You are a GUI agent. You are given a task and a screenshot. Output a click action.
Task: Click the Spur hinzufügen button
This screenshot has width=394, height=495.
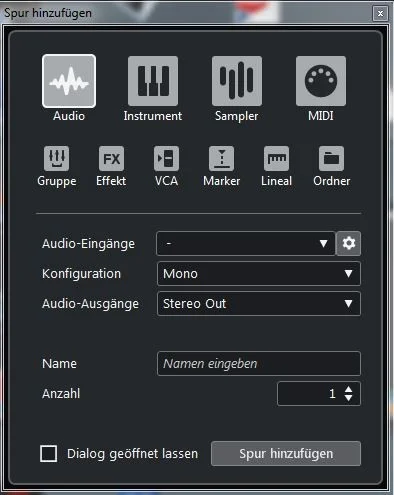286,454
